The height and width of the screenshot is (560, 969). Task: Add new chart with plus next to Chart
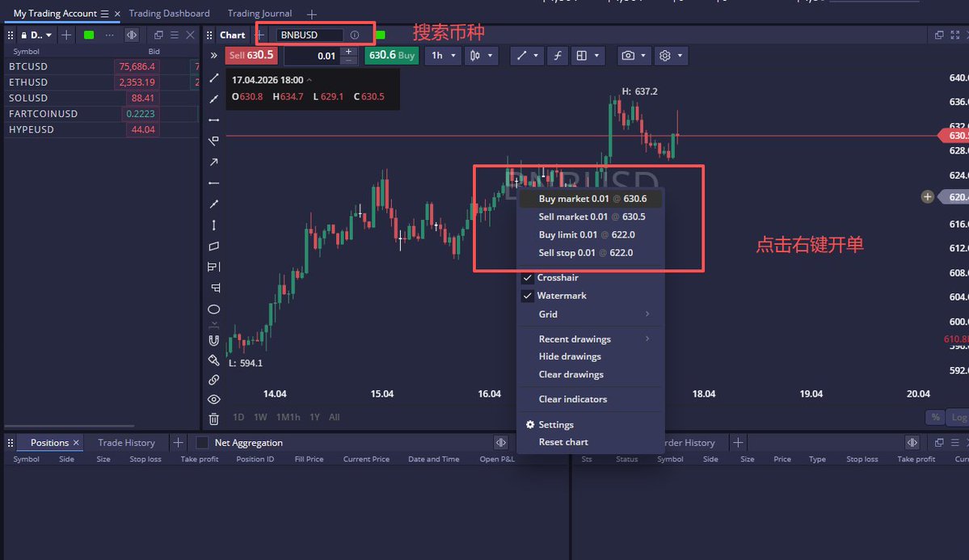coord(259,36)
